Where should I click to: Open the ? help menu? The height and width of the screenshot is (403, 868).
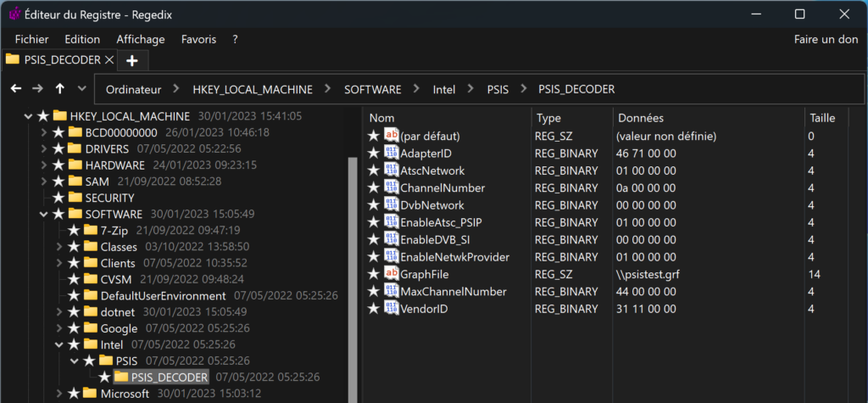tap(236, 39)
